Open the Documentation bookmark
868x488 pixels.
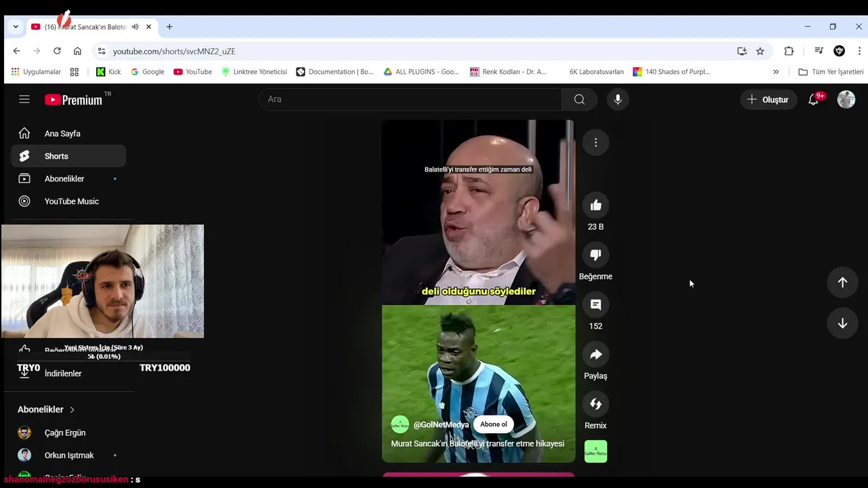pyautogui.click(x=334, y=72)
